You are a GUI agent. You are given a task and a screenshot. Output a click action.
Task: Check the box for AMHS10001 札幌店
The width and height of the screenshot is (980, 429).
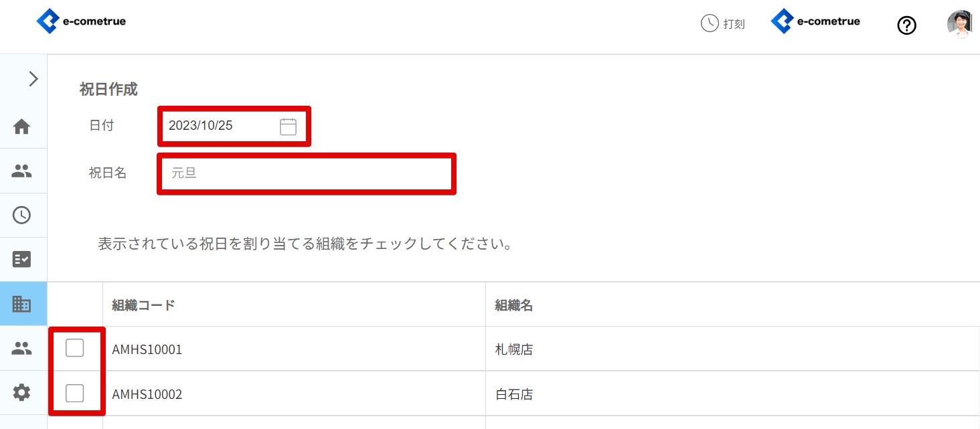75,348
